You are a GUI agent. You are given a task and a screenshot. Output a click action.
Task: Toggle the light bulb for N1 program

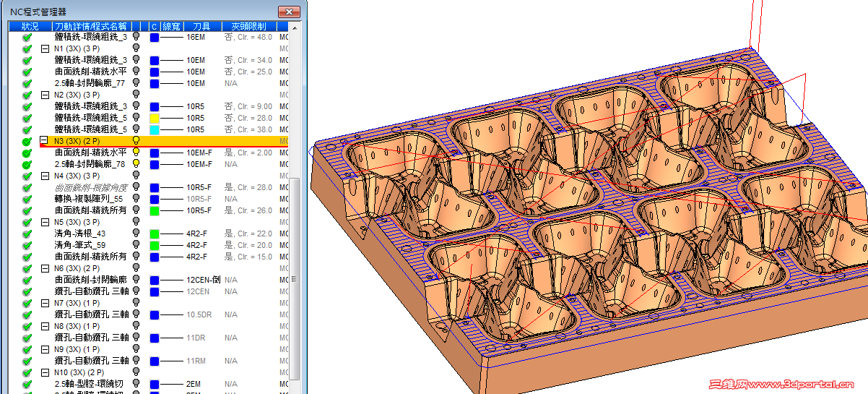click(136, 48)
